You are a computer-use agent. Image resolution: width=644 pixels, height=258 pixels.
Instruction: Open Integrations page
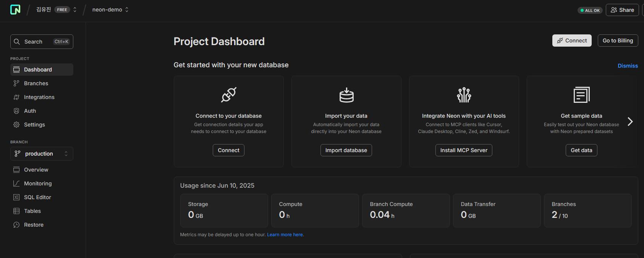pos(42,97)
